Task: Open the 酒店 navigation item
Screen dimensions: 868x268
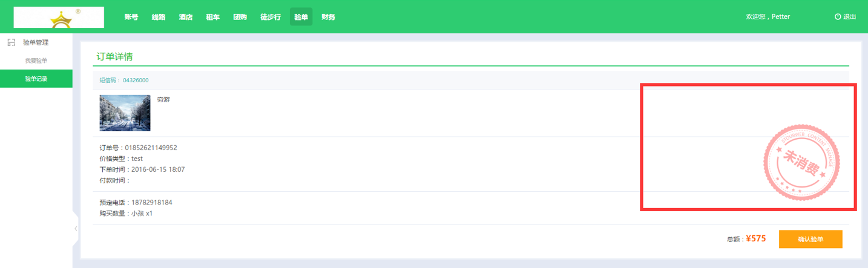Action: (186, 17)
